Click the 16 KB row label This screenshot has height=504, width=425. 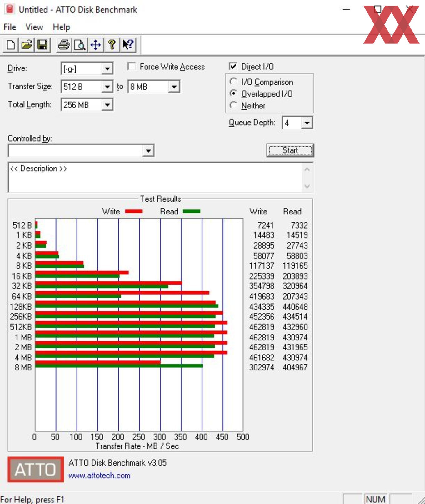point(22,276)
